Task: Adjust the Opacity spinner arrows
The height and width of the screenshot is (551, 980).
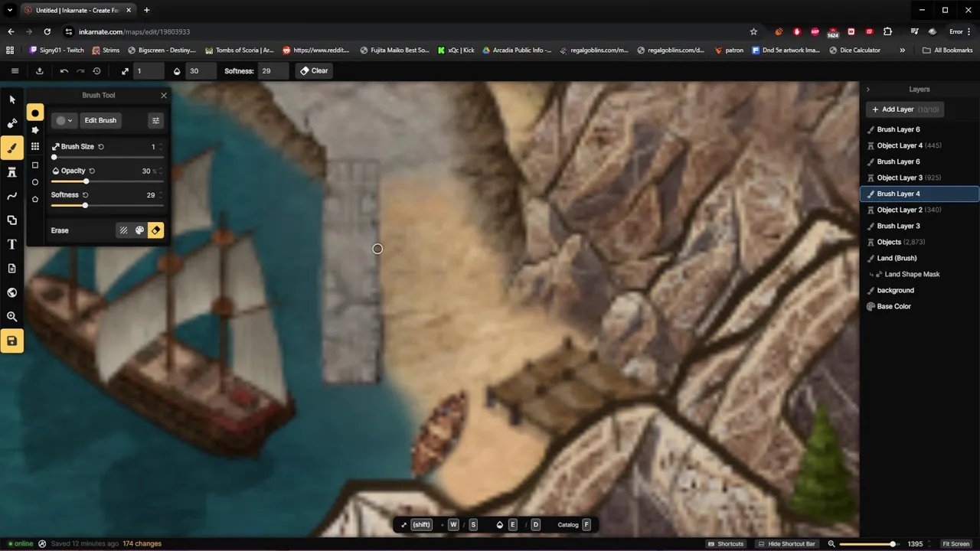Action: coord(160,171)
